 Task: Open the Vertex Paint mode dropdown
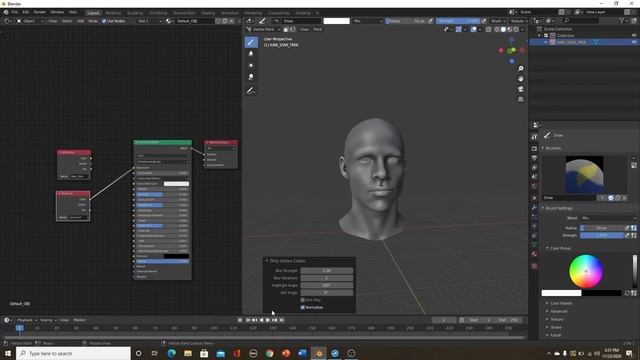point(264,29)
